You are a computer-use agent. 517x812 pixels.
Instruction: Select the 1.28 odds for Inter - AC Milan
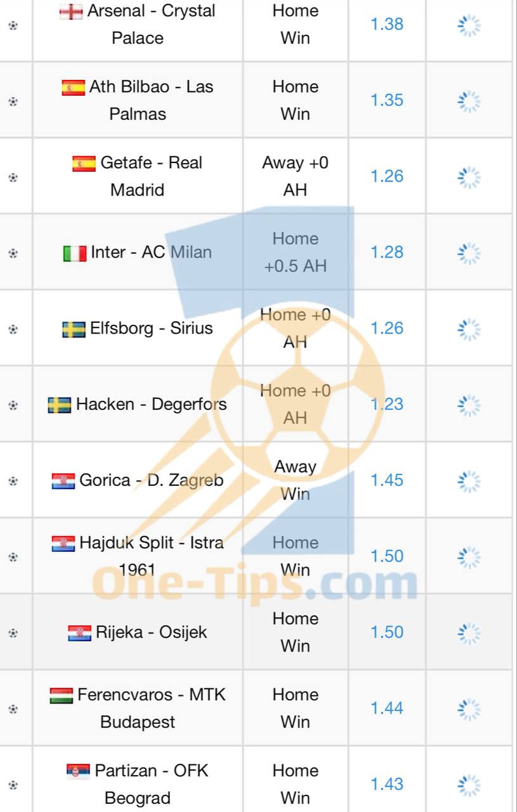(387, 252)
